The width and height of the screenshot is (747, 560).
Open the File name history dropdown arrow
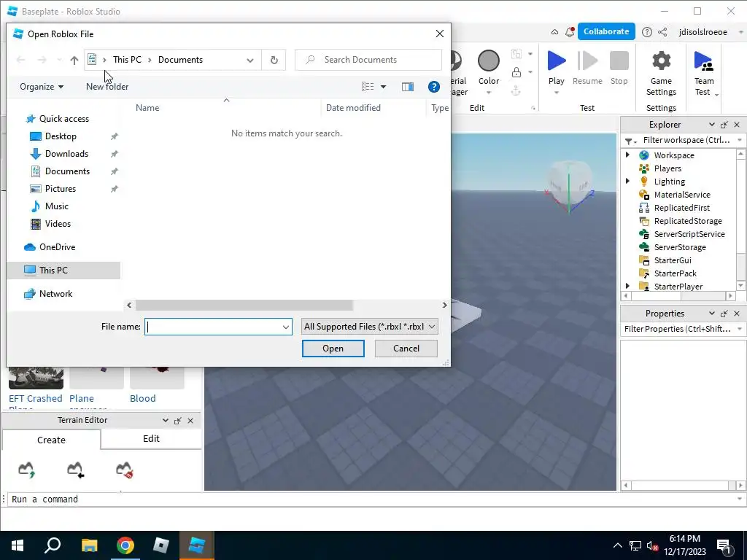click(x=285, y=327)
